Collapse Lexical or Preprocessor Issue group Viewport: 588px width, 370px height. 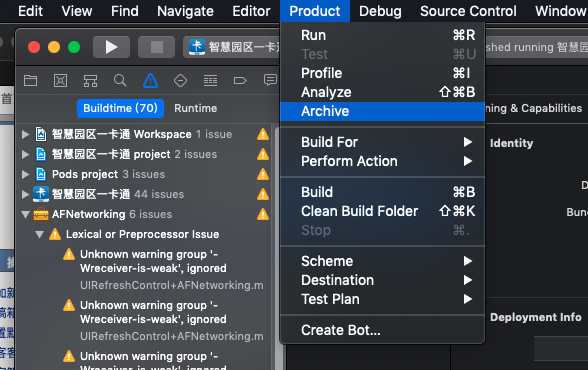pos(39,234)
